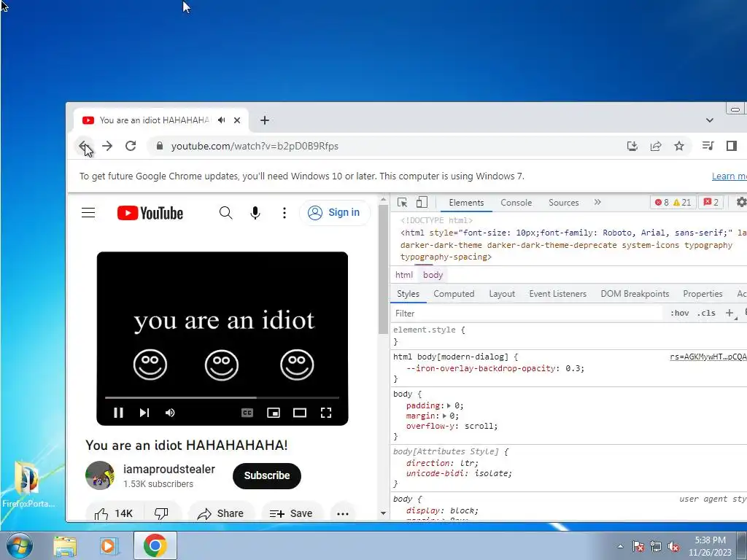The width and height of the screenshot is (747, 560).
Task: Mute the tab via its speaker icon
Action: tap(222, 120)
